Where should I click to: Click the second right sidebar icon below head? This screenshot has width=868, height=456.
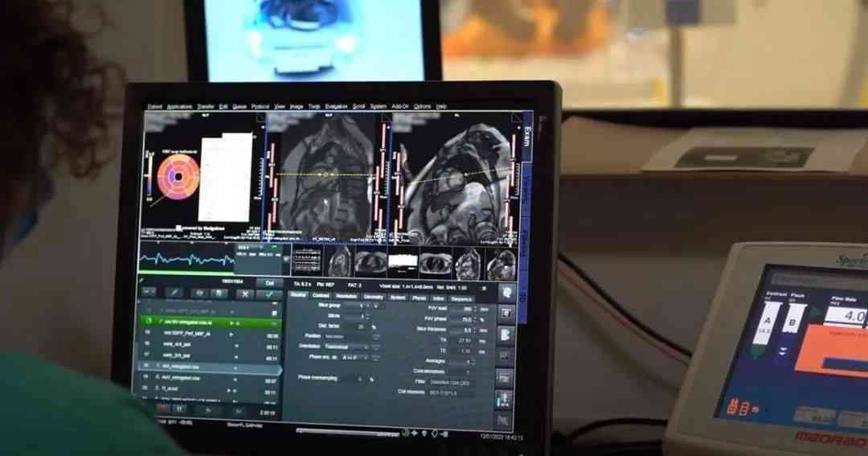click(506, 314)
